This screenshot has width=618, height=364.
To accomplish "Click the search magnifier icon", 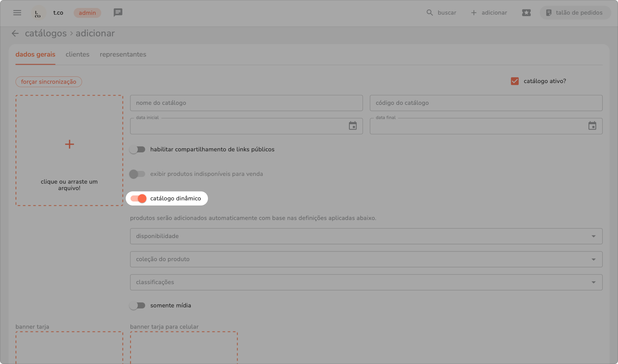I will click(429, 13).
